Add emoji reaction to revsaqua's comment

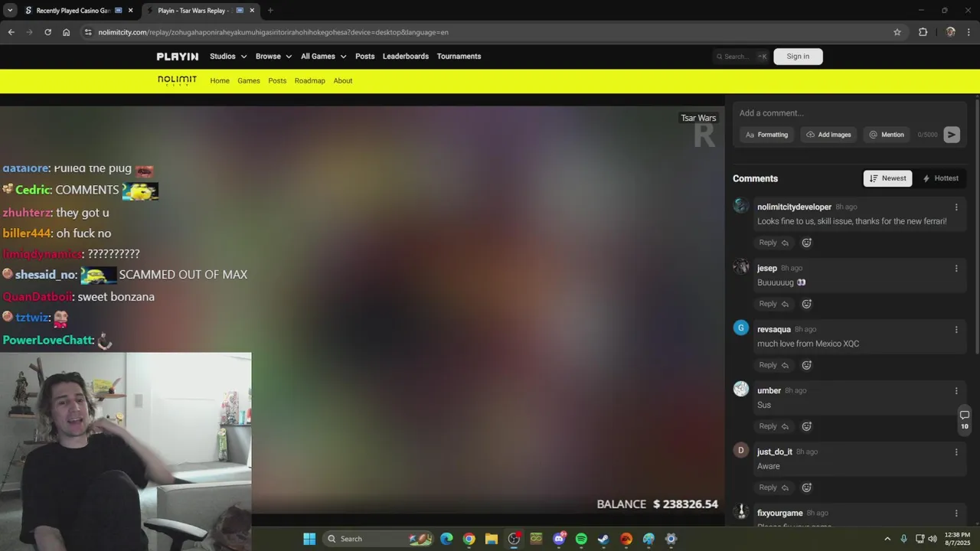pyautogui.click(x=806, y=365)
